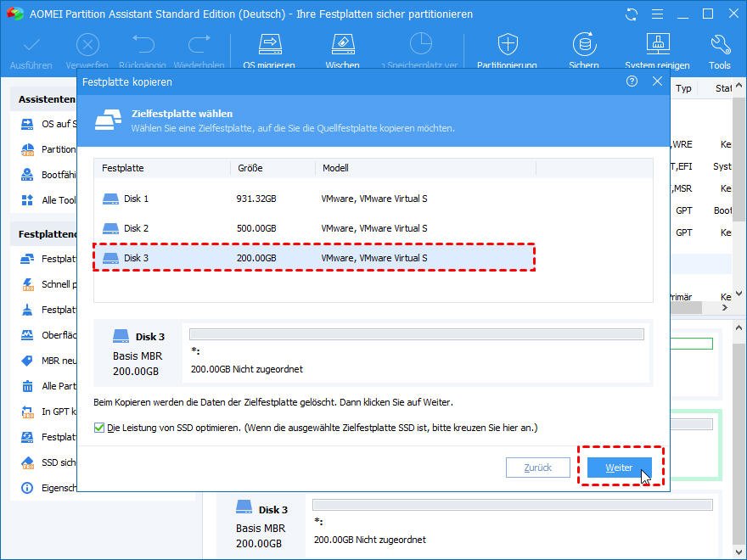Screen dimensions: 747x560
Task: Open the Speicherplatz verteilen clock icon
Action: tap(421, 45)
